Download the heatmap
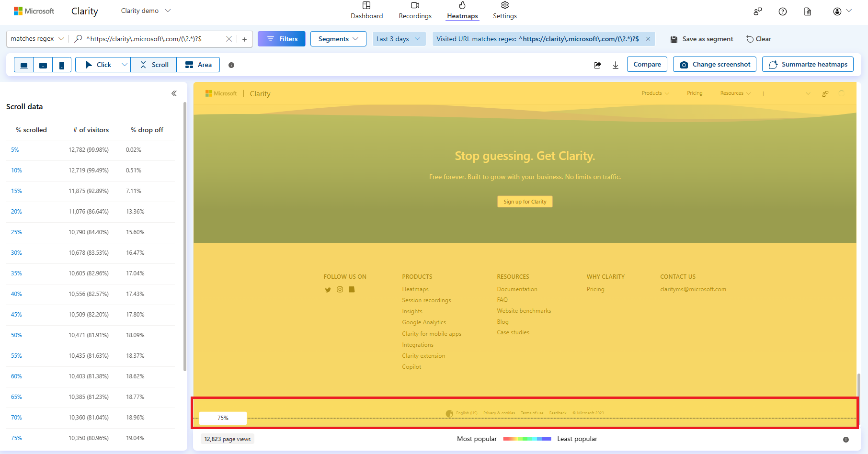The height and width of the screenshot is (454, 868). [x=616, y=65]
